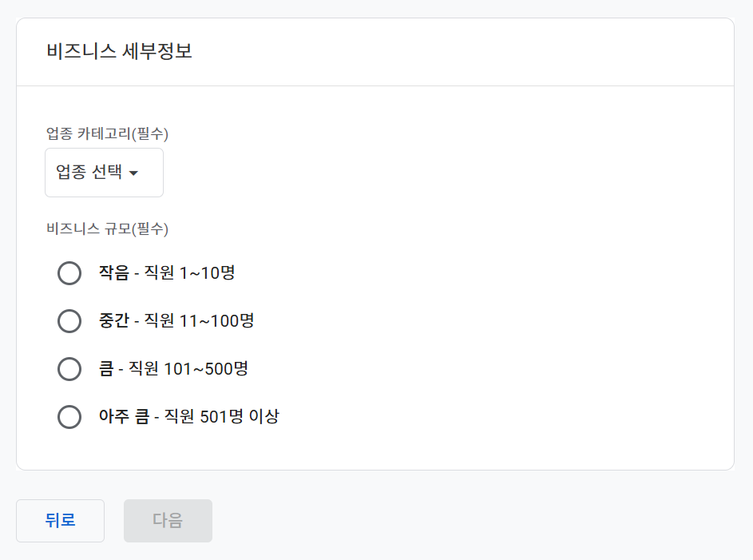
Task: Click the 업종 카테고리(필수) field label
Action: (107, 133)
